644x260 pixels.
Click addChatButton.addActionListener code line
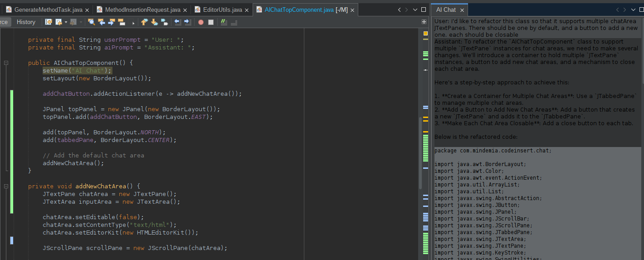[142, 93]
